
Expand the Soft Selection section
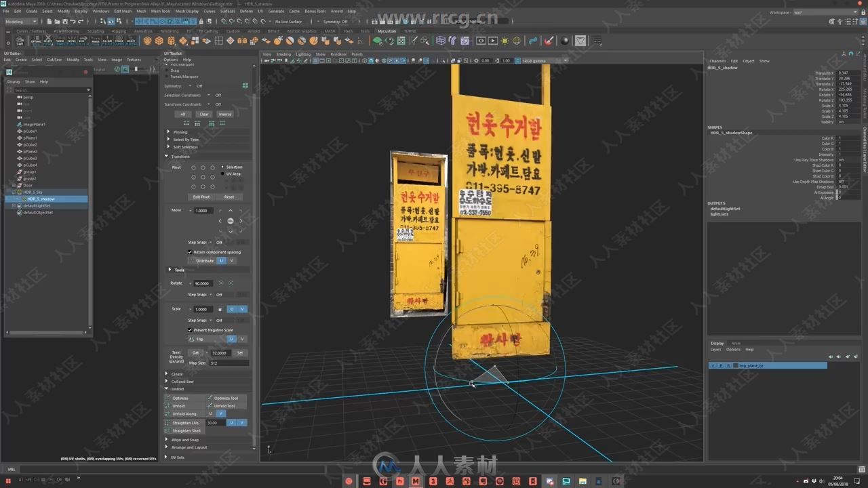tap(168, 147)
